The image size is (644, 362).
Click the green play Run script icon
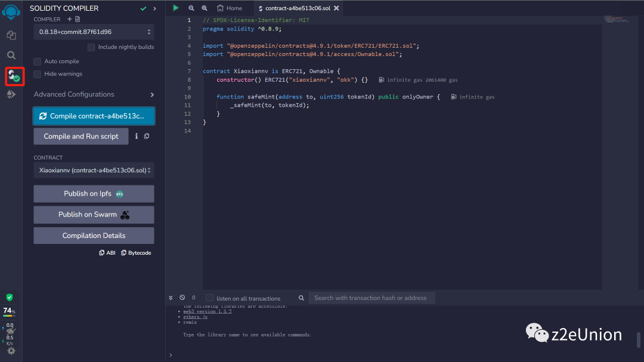tap(175, 8)
